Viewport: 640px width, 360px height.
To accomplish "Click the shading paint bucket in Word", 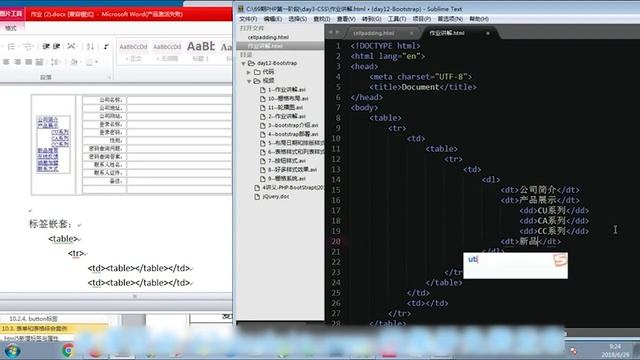I will pos(74,62).
